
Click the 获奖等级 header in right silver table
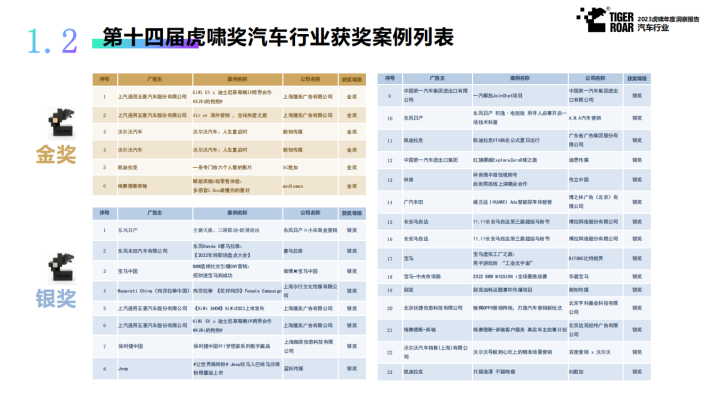click(637, 78)
